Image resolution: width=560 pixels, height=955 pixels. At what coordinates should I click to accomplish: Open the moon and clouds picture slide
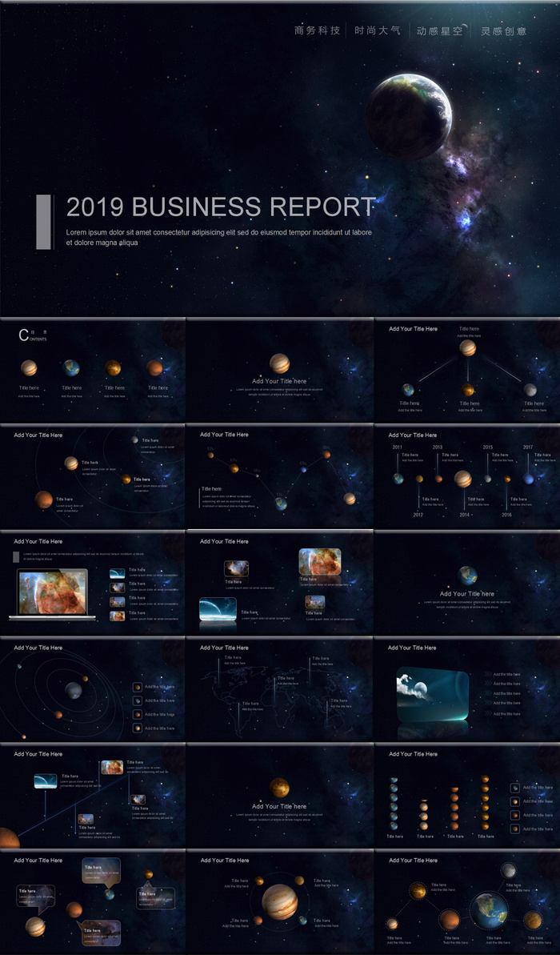tap(467, 689)
